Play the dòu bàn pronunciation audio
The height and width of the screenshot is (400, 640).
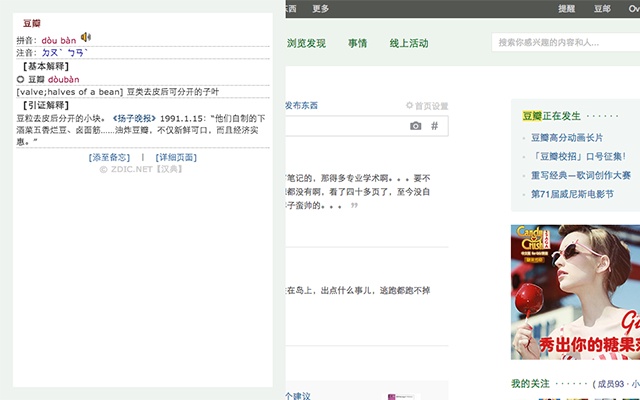(x=86, y=38)
